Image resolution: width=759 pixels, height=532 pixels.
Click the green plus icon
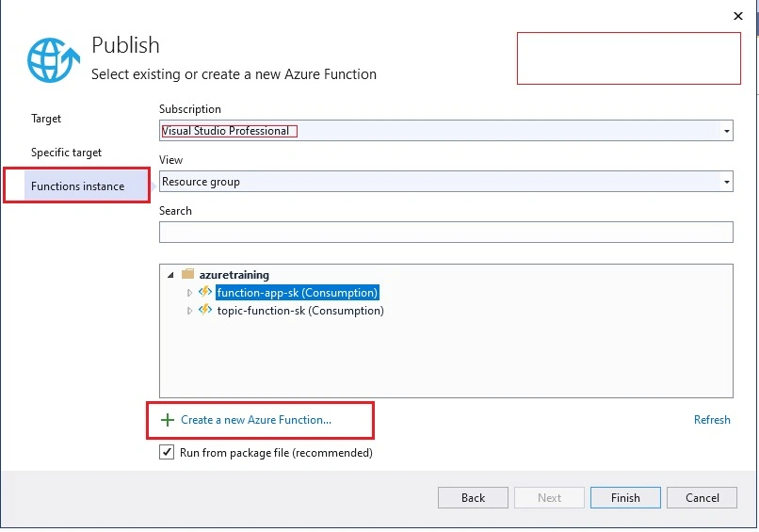pyautogui.click(x=168, y=420)
